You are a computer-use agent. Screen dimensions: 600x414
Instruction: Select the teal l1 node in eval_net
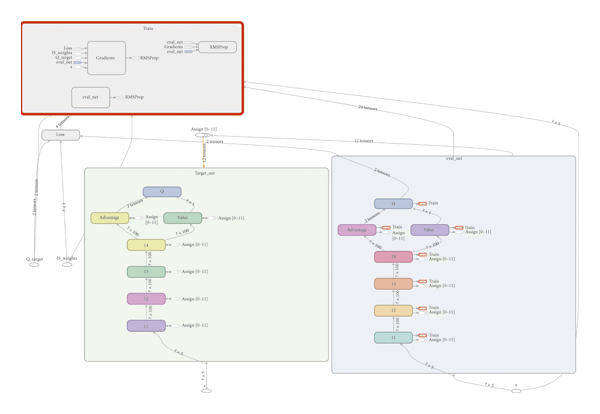point(393,338)
